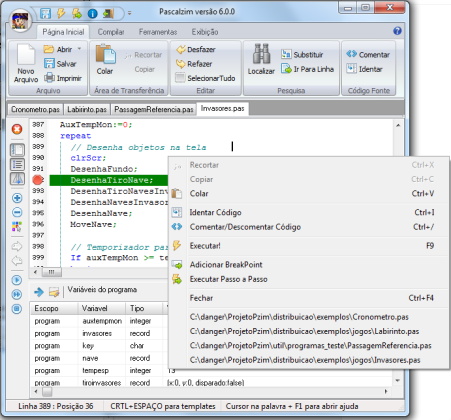451x420 pixels.
Task: Click the Pascalzim application logo button
Action: pyautogui.click(x=20, y=20)
